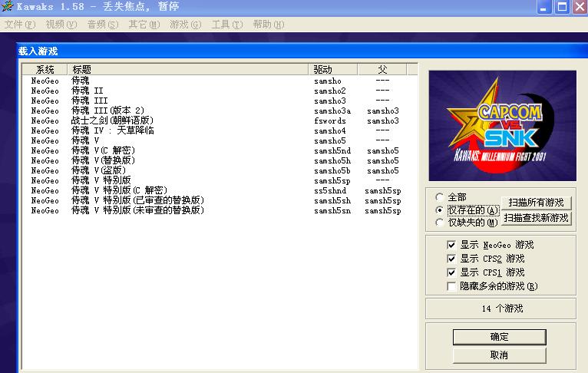This screenshot has width=588, height=373.
Task: Select 侍魂 IV : 天草降临 in list
Action: click(x=113, y=130)
